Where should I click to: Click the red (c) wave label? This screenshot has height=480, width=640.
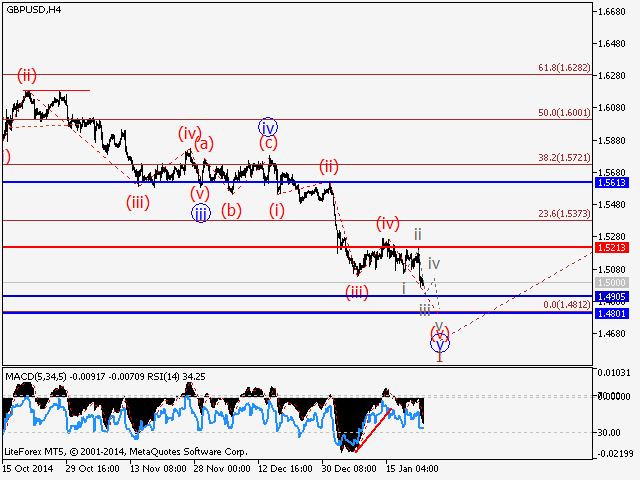click(268, 143)
